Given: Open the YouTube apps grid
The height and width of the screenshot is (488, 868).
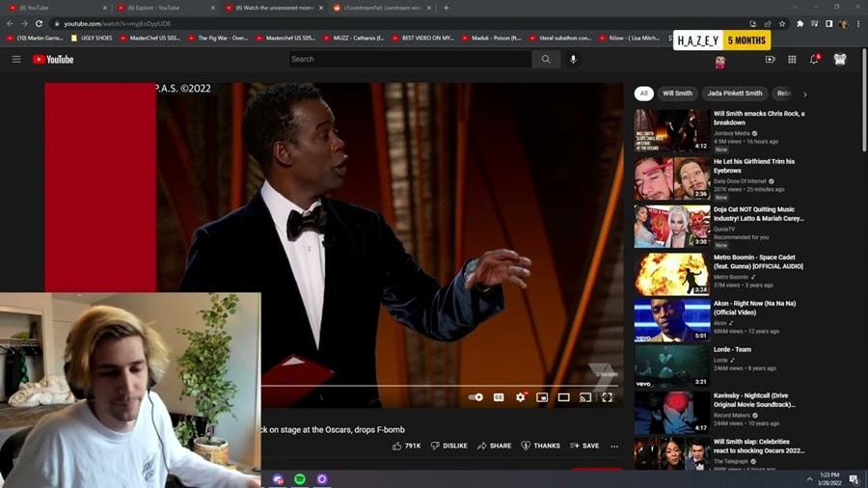Looking at the screenshot, I should click(792, 59).
